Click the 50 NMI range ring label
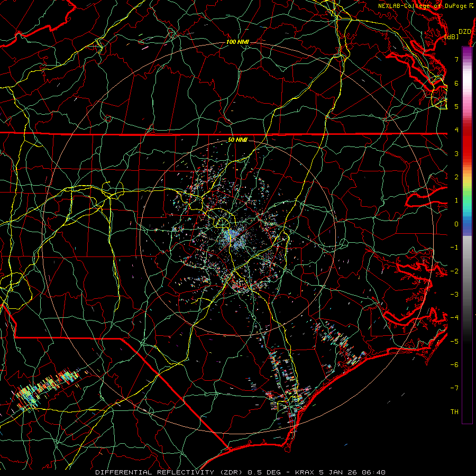The width and height of the screenshot is (476, 476). click(x=237, y=140)
